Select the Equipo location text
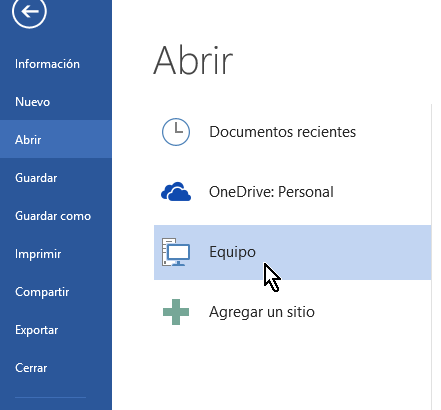 pos(232,252)
